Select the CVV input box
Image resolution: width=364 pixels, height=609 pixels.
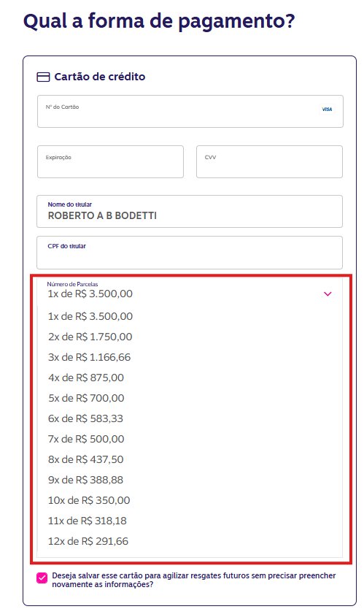(x=269, y=162)
